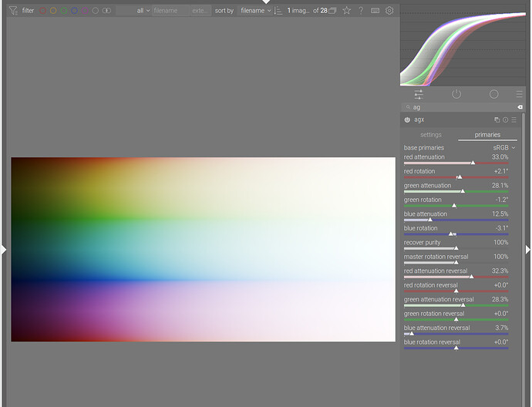This screenshot has height=407, width=532.
Task: Toggle the blue color label filter
Action: coord(74,11)
